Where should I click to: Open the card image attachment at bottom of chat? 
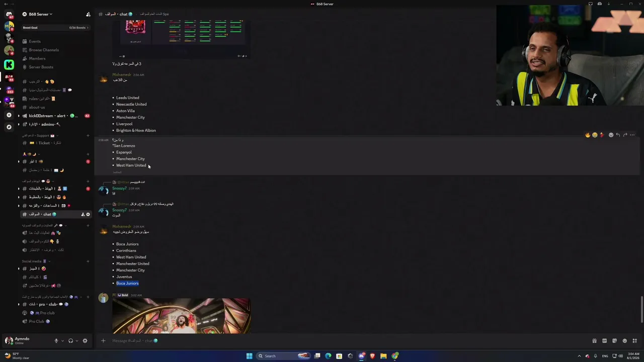(x=181, y=316)
